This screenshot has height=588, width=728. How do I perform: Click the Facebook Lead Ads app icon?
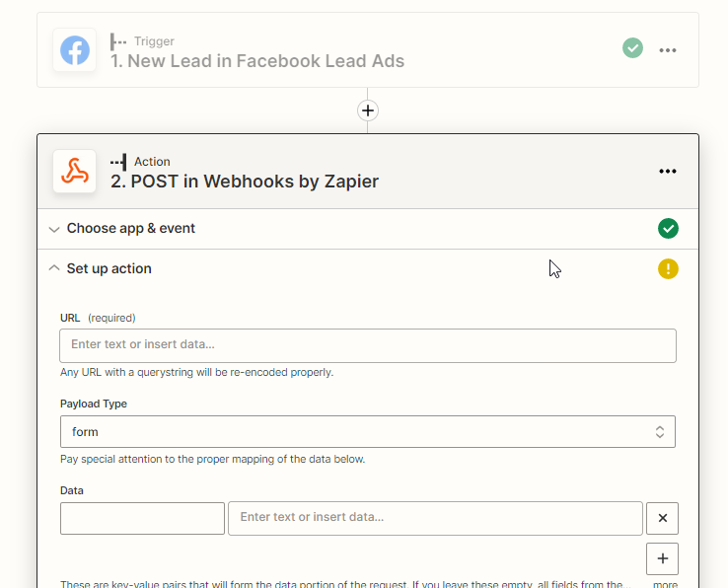[75, 50]
